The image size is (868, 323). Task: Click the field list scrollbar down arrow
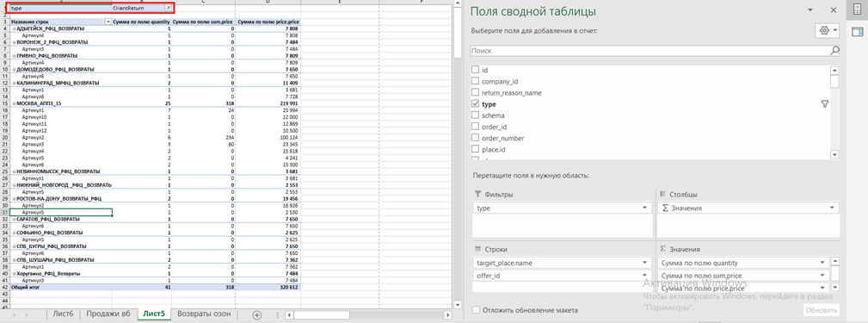(834, 155)
